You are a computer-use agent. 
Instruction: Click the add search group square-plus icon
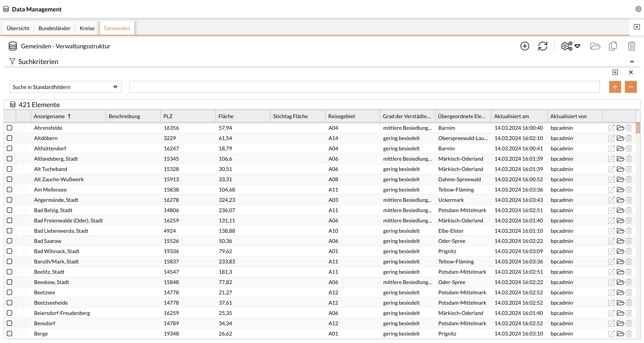click(x=615, y=72)
